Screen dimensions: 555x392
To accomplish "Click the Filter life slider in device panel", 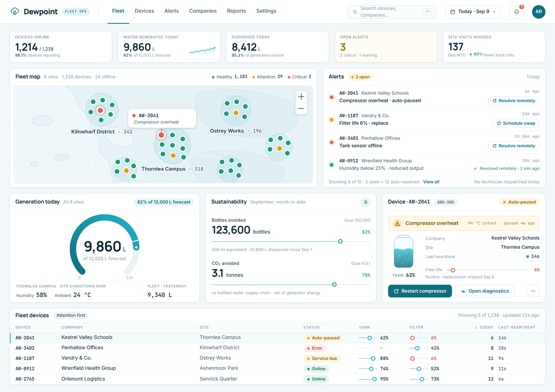I will [x=488, y=270].
